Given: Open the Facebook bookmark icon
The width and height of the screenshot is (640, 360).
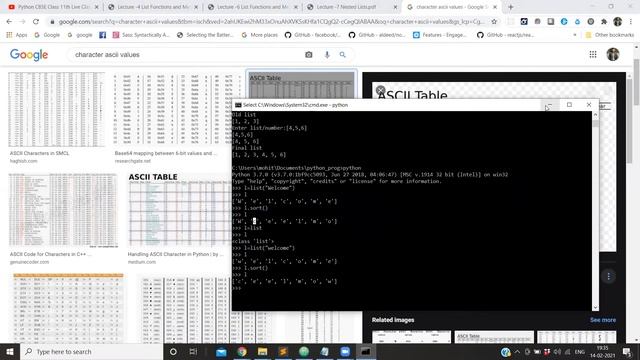Looking at the screenshot, I should 102,35.
